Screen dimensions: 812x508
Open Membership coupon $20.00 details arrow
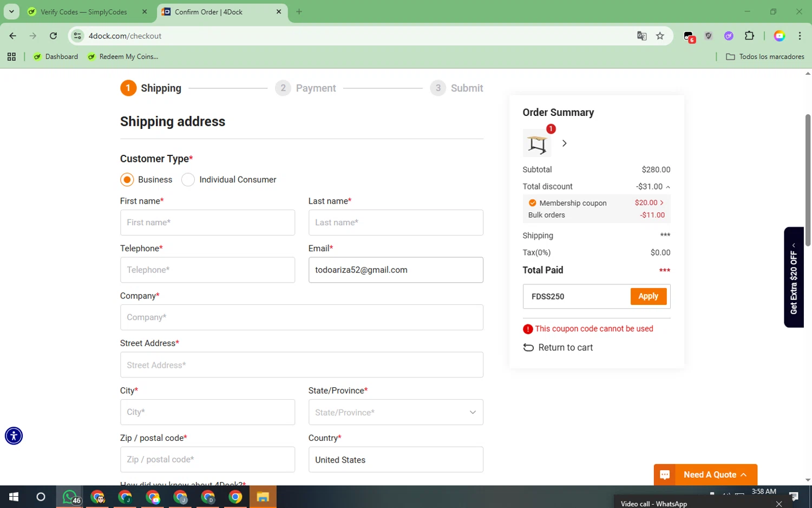tap(662, 203)
